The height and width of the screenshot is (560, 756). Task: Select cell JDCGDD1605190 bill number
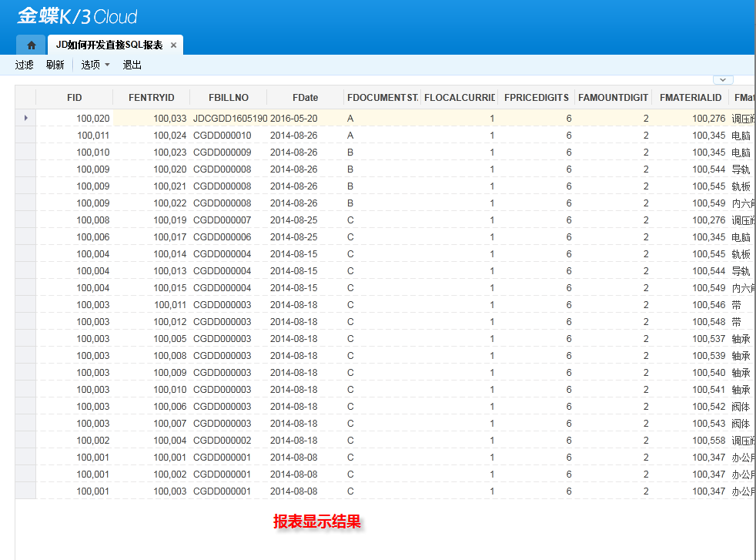(x=230, y=118)
